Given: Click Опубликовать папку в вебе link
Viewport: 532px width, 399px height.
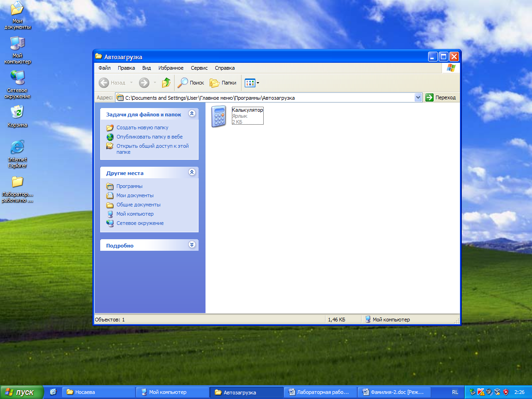Looking at the screenshot, I should pyautogui.click(x=150, y=137).
